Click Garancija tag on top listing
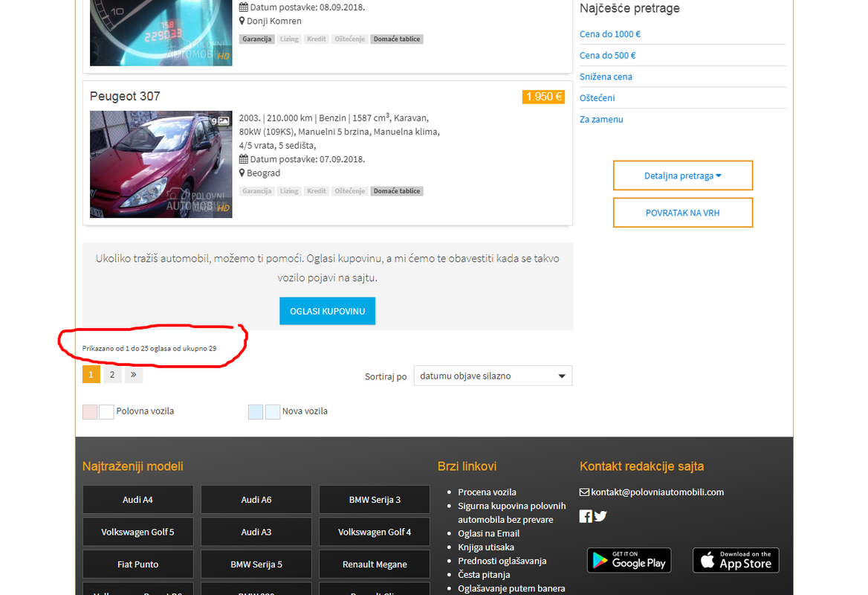The width and height of the screenshot is (868, 595). tap(257, 39)
